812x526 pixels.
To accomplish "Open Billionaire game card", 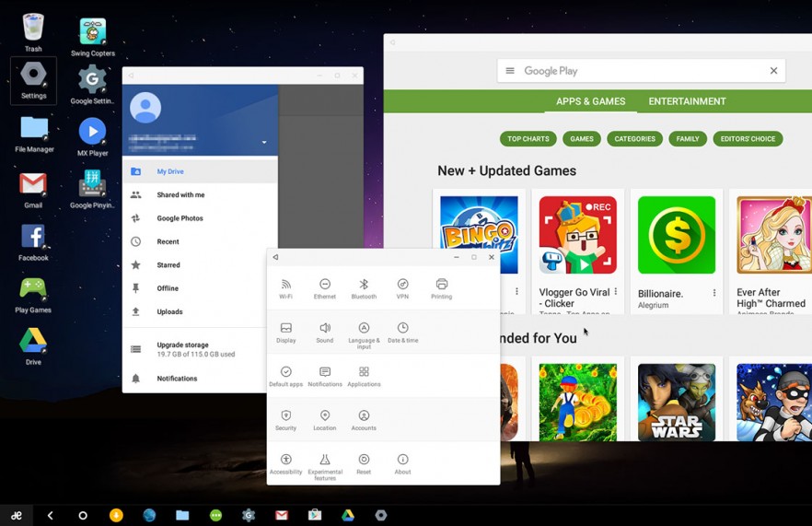I will pyautogui.click(x=677, y=251).
